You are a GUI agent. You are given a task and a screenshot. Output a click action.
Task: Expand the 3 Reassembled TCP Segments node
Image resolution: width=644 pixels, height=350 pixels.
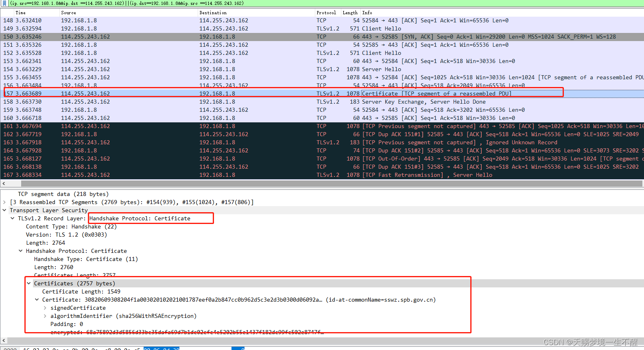pyautogui.click(x=4, y=202)
